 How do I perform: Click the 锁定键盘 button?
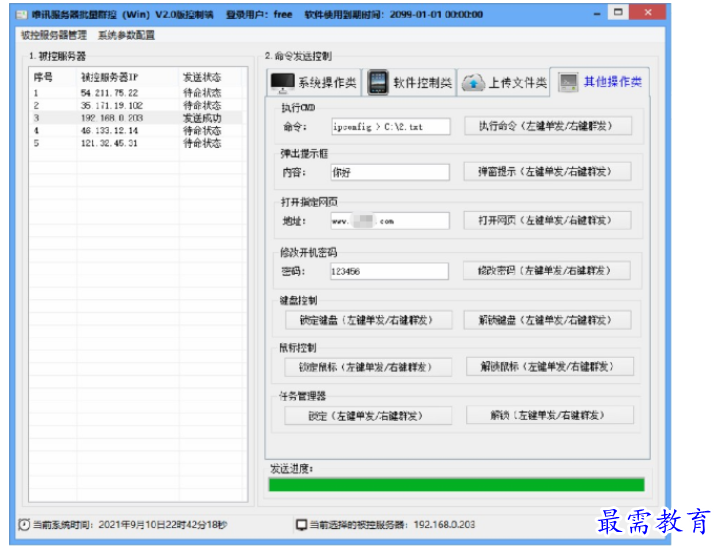[x=369, y=320]
